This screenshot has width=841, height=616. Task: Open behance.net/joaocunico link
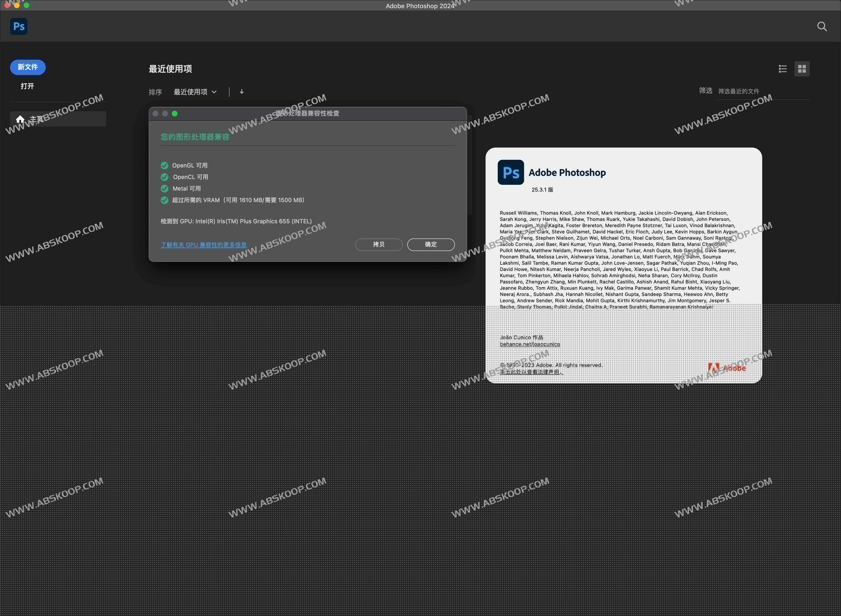tap(530, 344)
